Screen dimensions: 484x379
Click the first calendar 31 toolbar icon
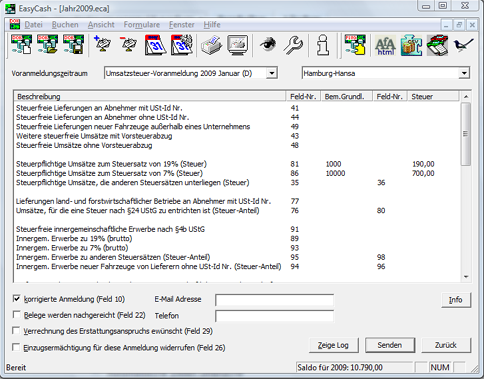pos(155,45)
